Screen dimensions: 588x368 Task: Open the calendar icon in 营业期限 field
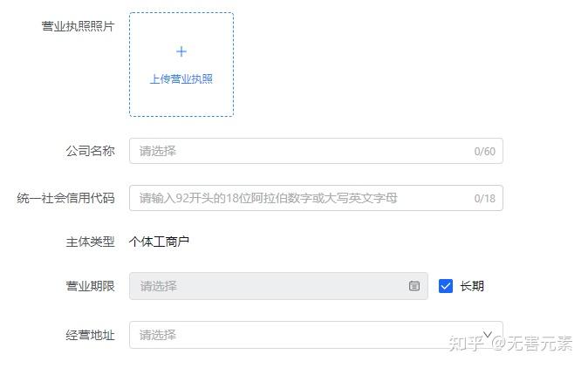pos(414,286)
